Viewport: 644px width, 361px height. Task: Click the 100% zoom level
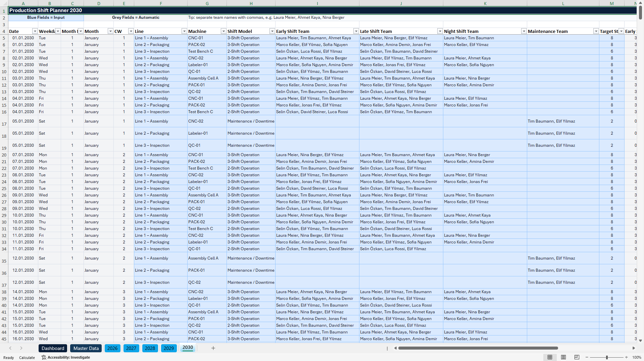(x=637, y=357)
